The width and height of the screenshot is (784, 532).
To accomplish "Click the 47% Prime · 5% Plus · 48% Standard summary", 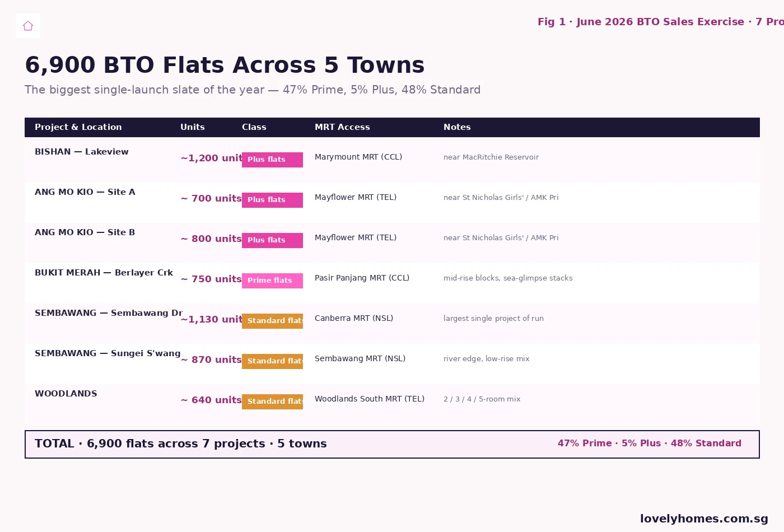I will coord(650,444).
